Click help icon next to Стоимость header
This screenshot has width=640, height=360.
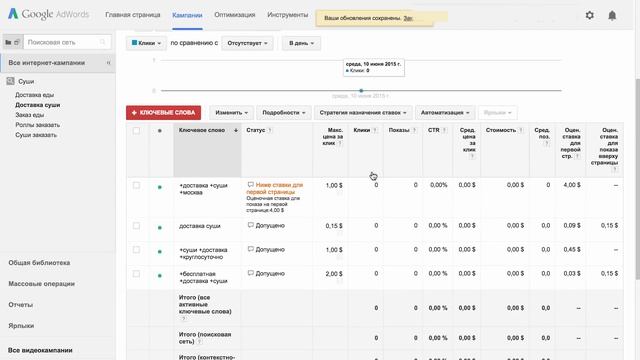[x=521, y=130]
